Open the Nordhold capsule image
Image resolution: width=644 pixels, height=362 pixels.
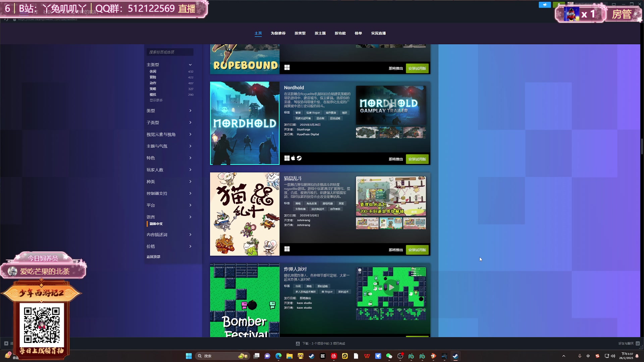[245, 123]
